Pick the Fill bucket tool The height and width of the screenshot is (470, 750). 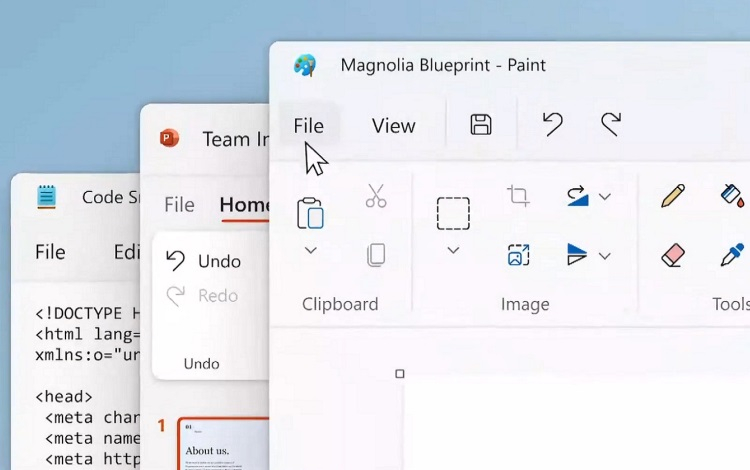point(733,195)
